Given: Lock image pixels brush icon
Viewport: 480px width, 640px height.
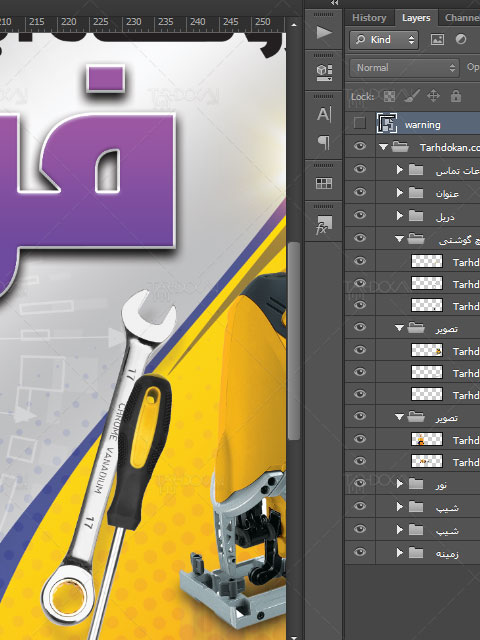Looking at the screenshot, I should coord(411,96).
